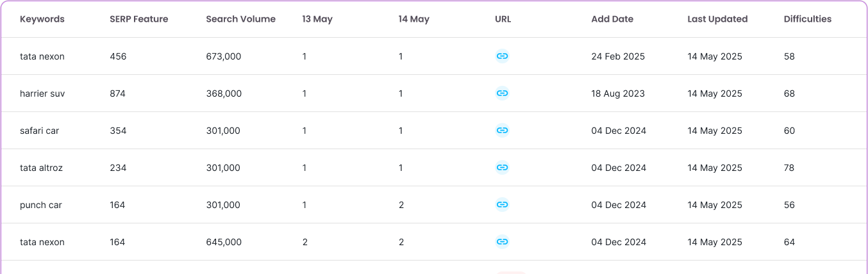Click the 13 May column header

pyautogui.click(x=317, y=19)
